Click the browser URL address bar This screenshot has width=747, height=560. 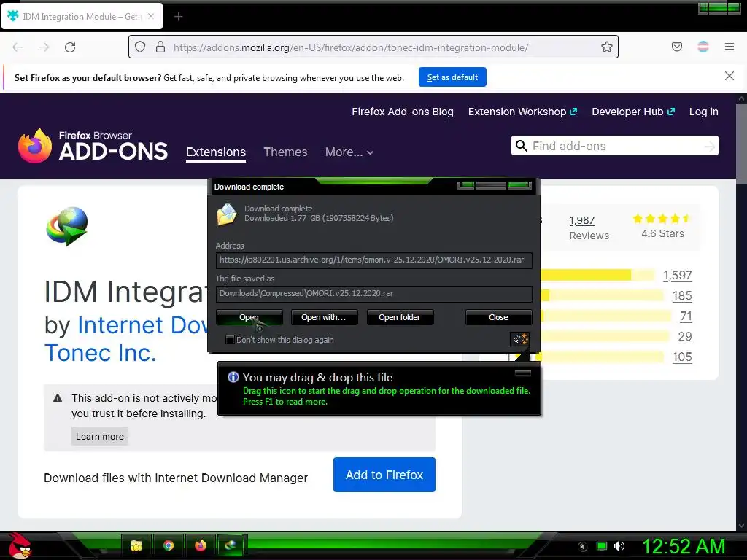373,47
